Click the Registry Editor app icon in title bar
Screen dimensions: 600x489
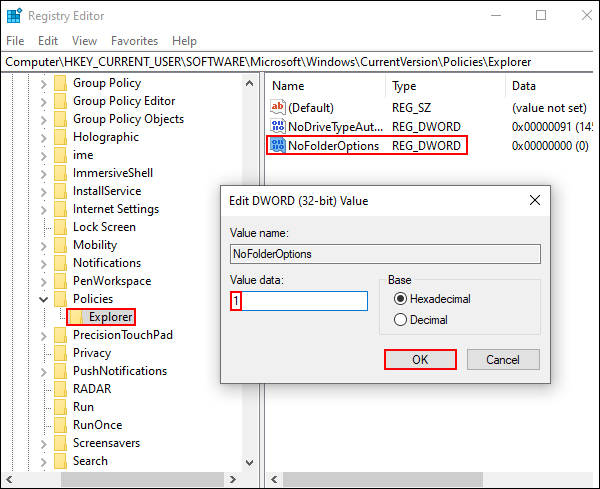click(x=15, y=16)
